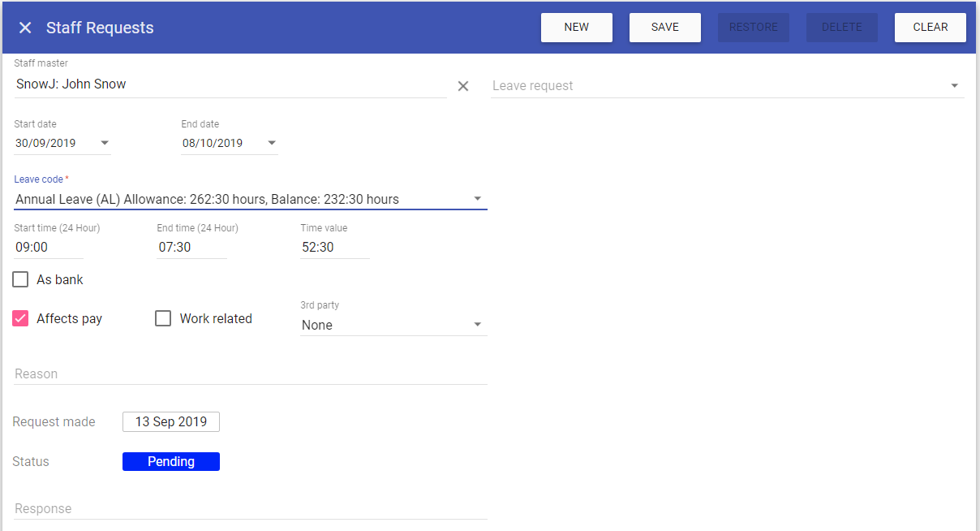Click the Start time field
Viewport: 980px width, 531px height.
coord(49,247)
